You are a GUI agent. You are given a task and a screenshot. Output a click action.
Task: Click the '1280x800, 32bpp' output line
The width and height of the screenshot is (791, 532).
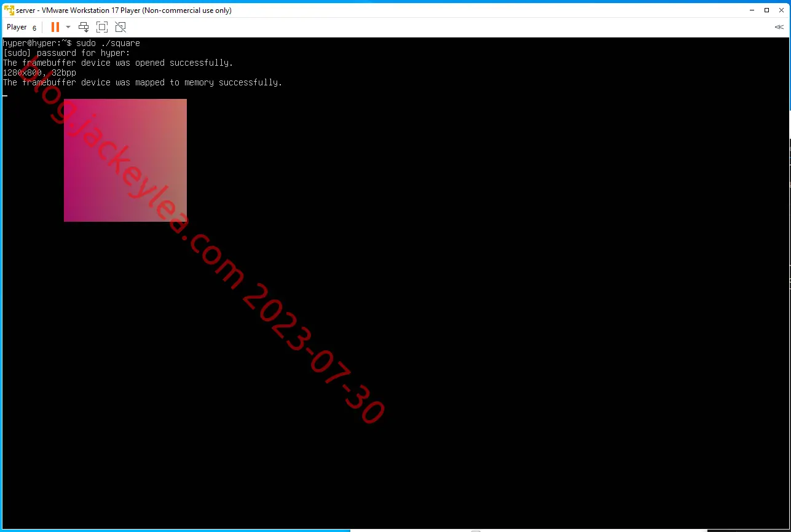point(39,72)
